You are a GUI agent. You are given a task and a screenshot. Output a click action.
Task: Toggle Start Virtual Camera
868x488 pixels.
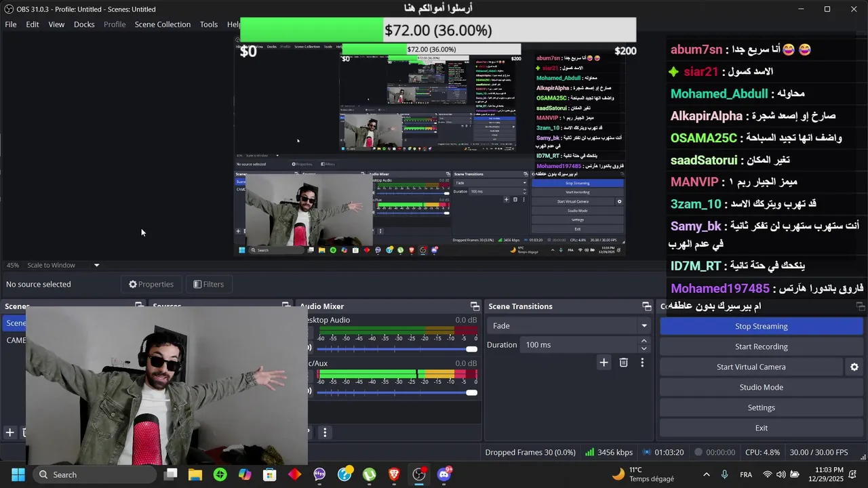coord(751,367)
